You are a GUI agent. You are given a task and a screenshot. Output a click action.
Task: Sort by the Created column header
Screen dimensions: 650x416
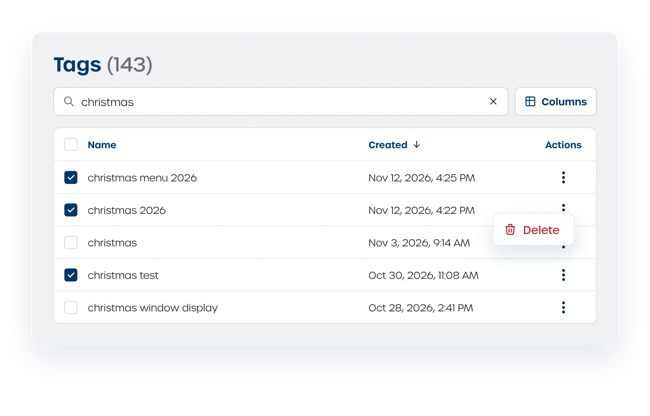394,145
